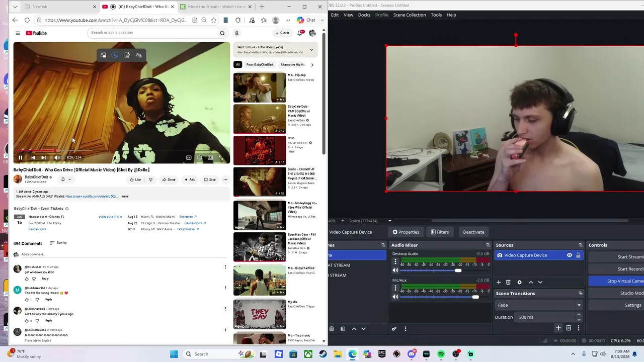Image resolution: width=644 pixels, height=362 pixels.
Task: Open Windows Start menu on taskbar
Action: pyautogui.click(x=174, y=354)
